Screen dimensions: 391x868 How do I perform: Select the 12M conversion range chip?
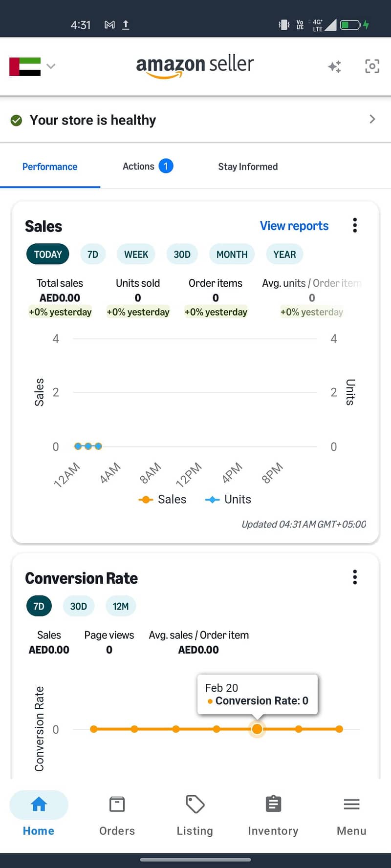click(121, 606)
